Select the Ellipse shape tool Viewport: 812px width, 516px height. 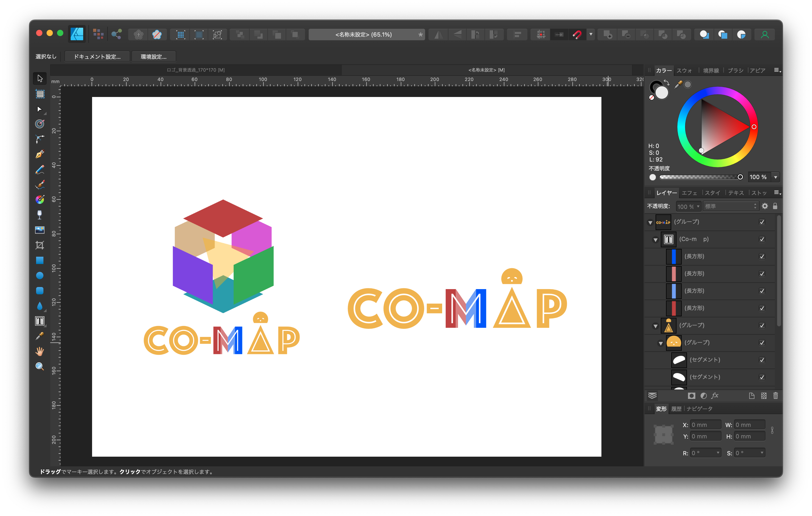pos(40,275)
